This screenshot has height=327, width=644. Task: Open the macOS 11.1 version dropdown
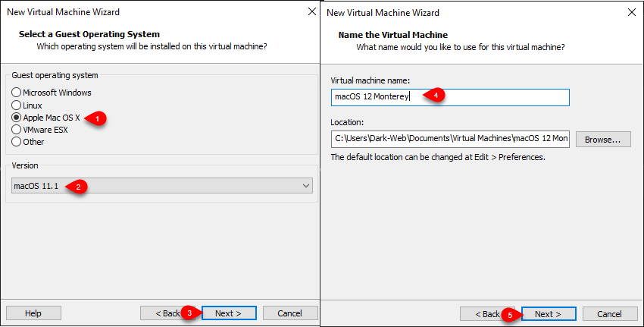tap(162, 186)
